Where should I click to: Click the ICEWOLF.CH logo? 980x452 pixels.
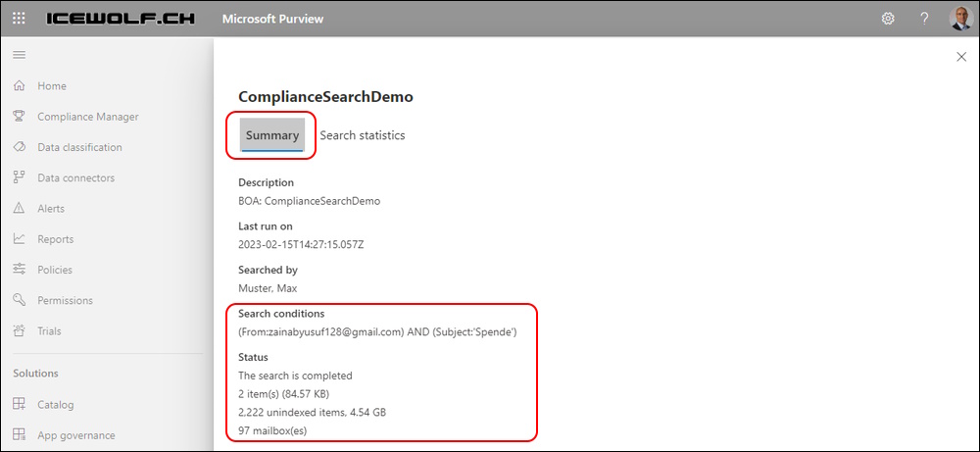tap(121, 18)
